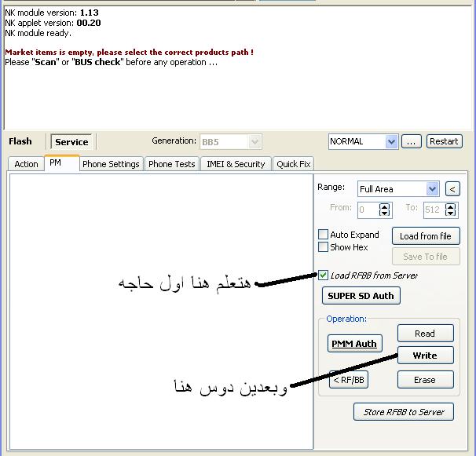
Task: Click the '<' button beside Range
Action: (452, 189)
